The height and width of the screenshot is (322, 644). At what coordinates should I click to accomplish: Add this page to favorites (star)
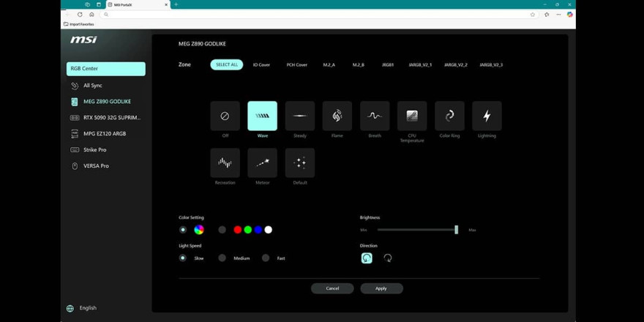pyautogui.click(x=533, y=15)
